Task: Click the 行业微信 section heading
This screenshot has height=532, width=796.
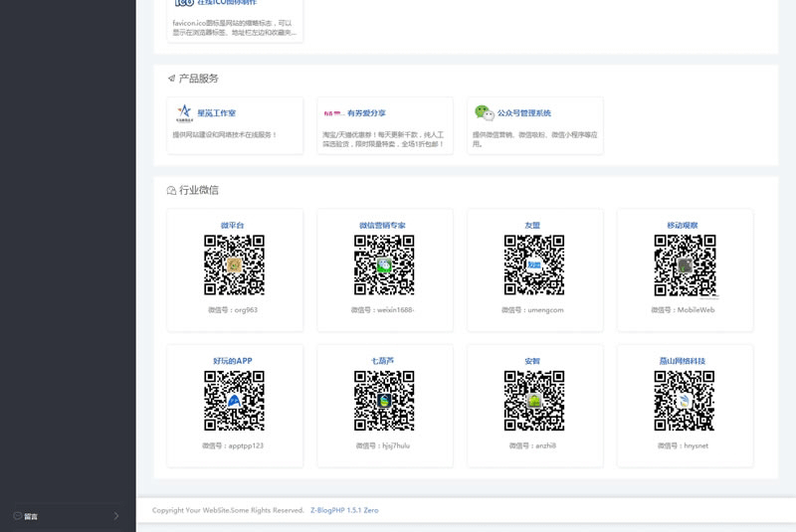Action: [198, 190]
